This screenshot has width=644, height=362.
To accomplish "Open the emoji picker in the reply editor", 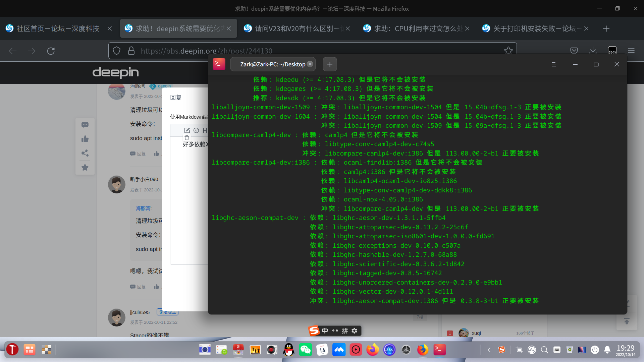I will (196, 130).
